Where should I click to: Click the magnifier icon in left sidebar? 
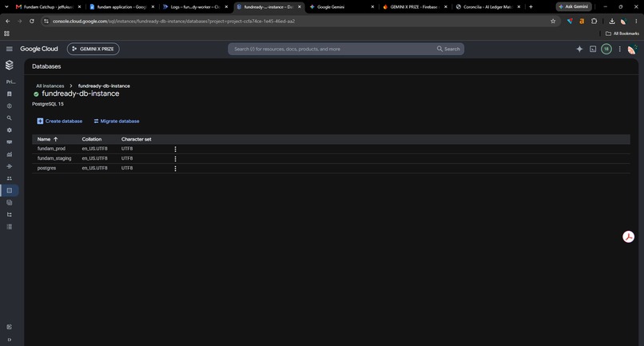click(x=10, y=118)
